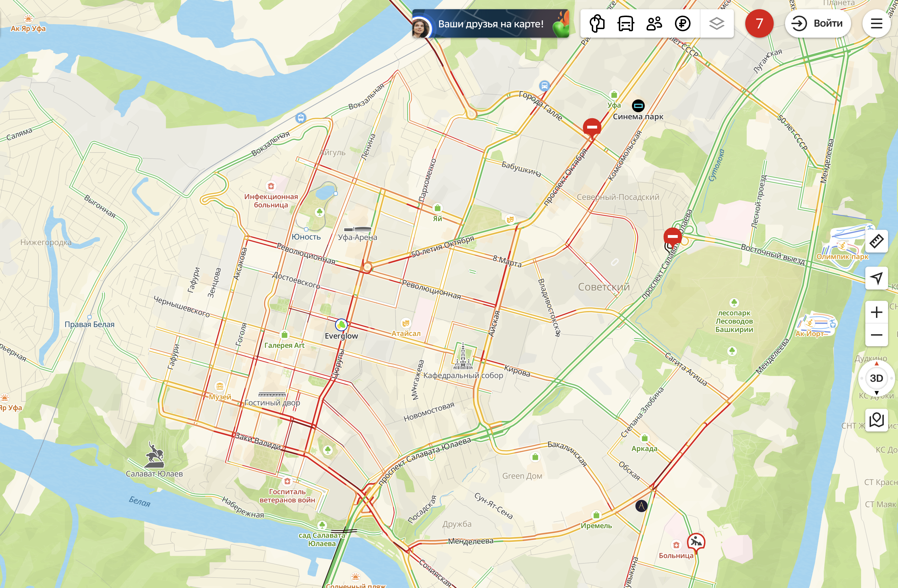The width and height of the screenshot is (898, 588).
Task: Click the Войти login button
Action: (818, 23)
